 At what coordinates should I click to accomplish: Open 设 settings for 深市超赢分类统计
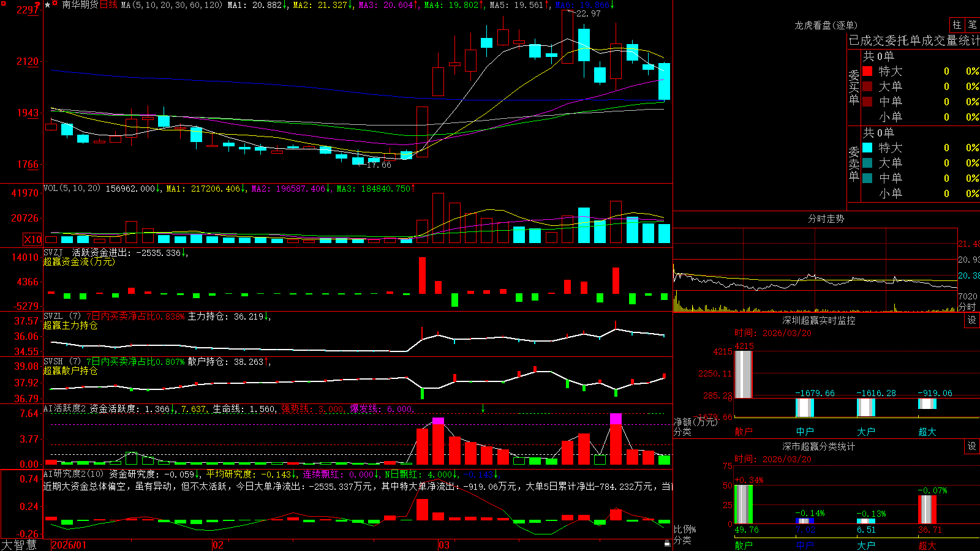click(x=971, y=446)
